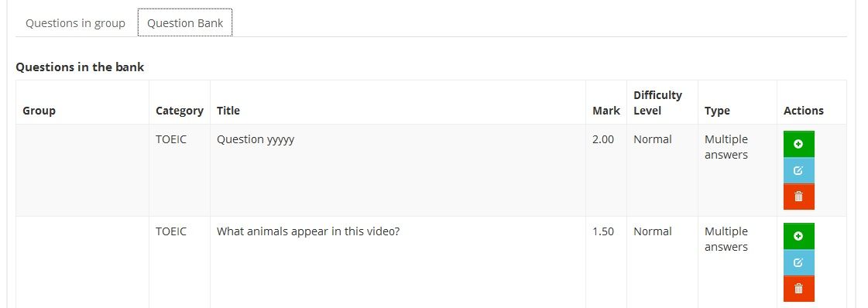The image size is (868, 308).
Task: Edit the "What animals appear" question
Action: 798,262
